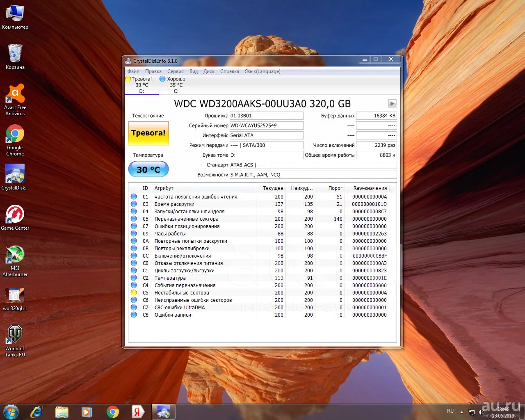525x420 pixels.
Task: Click the Число включений 2239 раз field
Action: click(376, 145)
